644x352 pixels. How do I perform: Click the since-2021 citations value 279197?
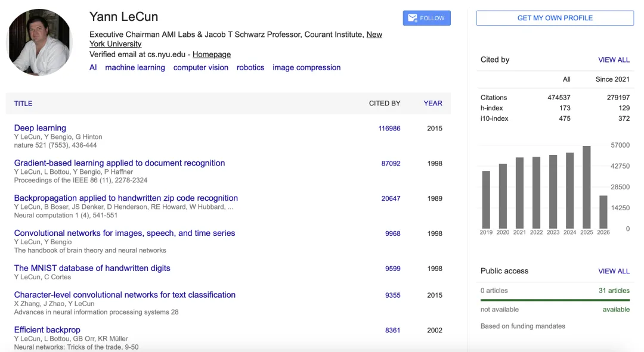click(618, 98)
